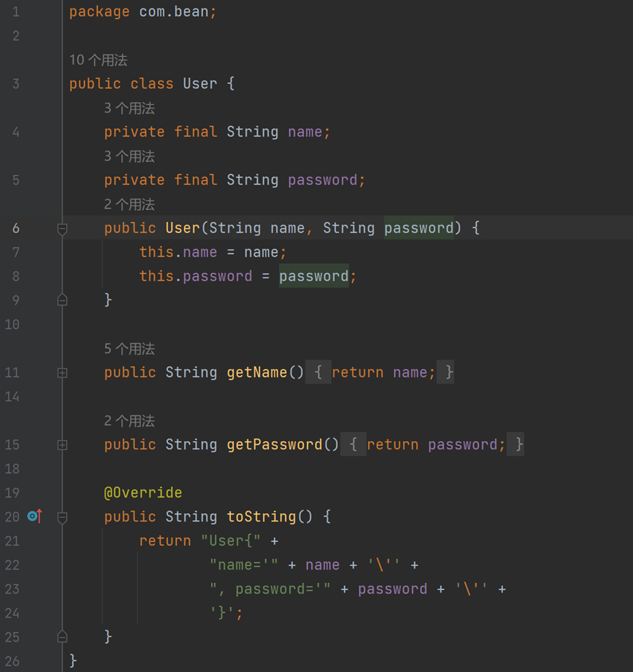Click the fold end marker on line 25
Viewport: 633px width, 672px height.
[x=62, y=637]
